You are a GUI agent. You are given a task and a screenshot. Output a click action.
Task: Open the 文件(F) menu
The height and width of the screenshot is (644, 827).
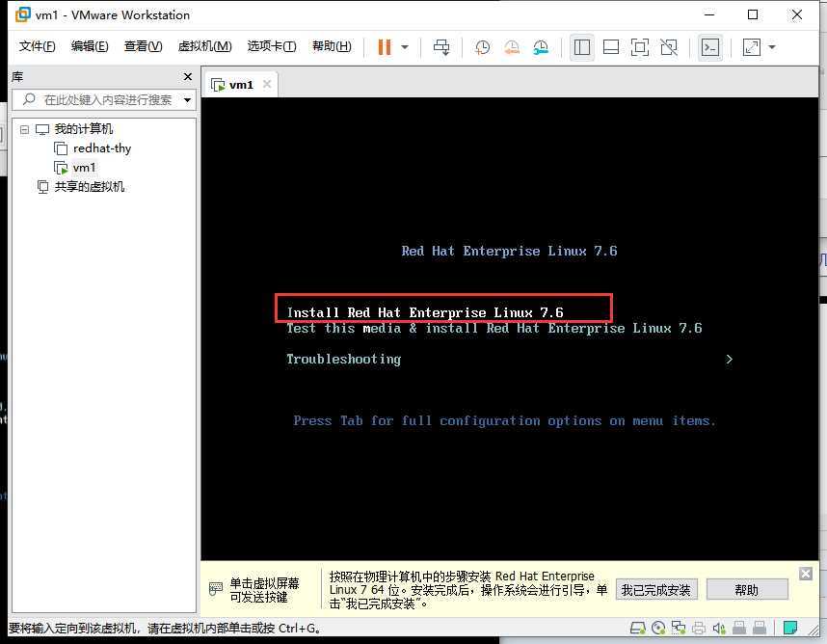pos(37,46)
